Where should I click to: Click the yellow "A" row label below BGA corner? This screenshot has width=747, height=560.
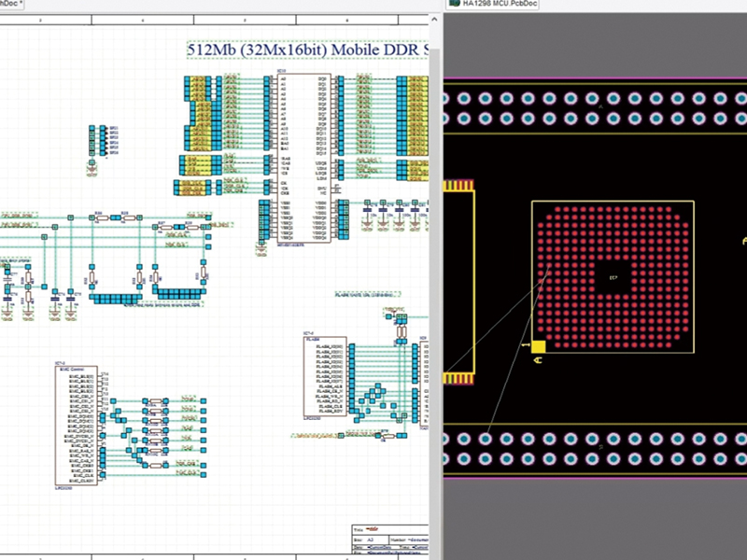pyautogui.click(x=538, y=359)
